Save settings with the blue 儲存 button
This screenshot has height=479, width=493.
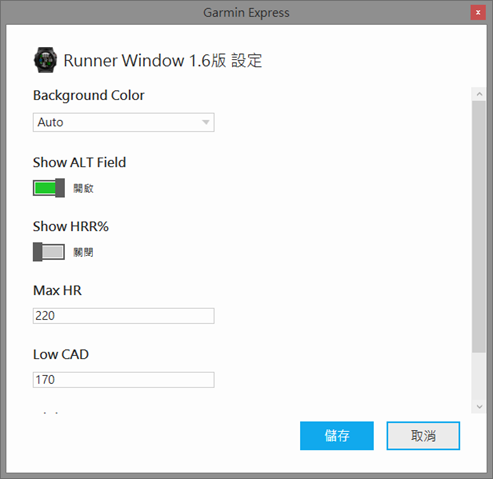point(337,436)
